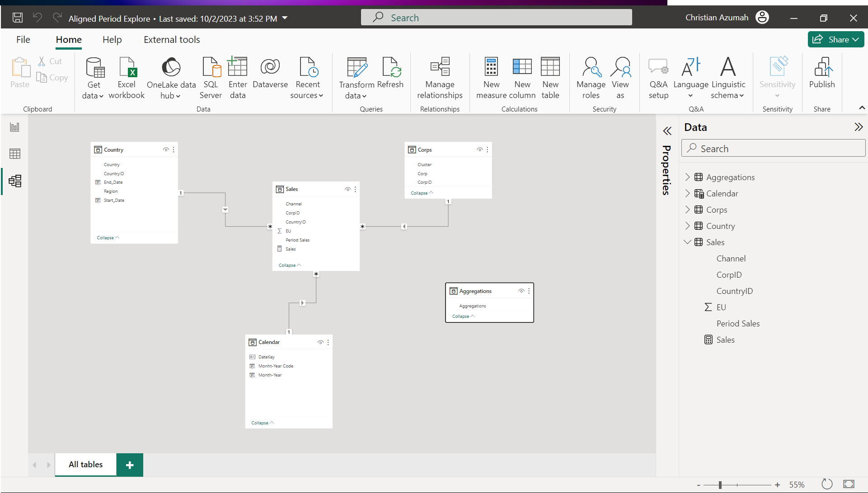
Task: Select the All tables layout tab
Action: click(86, 465)
